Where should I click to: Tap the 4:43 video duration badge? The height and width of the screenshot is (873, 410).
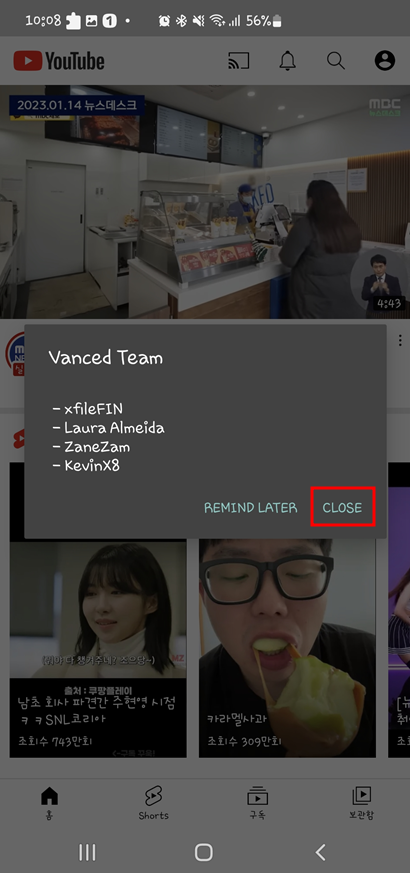point(389,303)
